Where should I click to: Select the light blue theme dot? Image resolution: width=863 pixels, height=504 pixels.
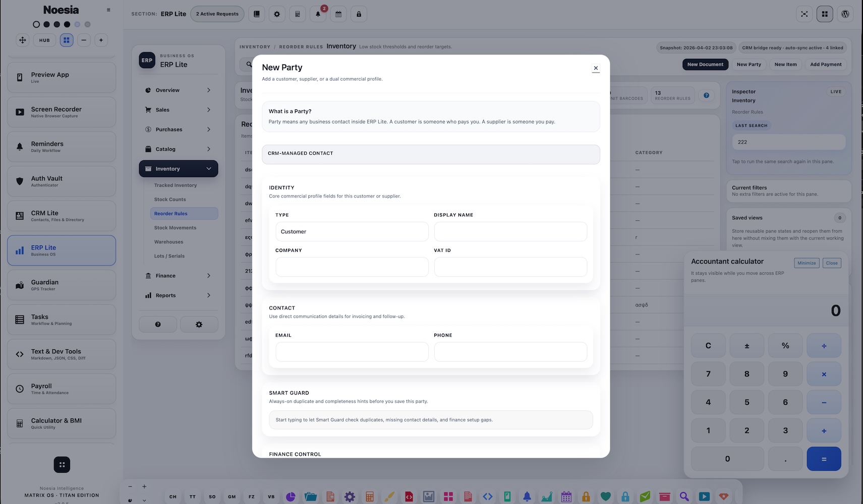click(x=77, y=24)
